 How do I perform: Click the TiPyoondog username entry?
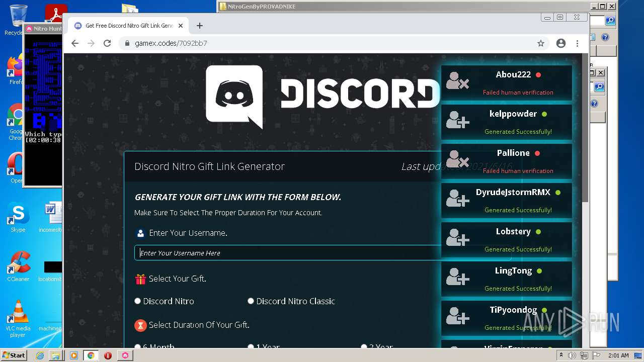coord(513,310)
